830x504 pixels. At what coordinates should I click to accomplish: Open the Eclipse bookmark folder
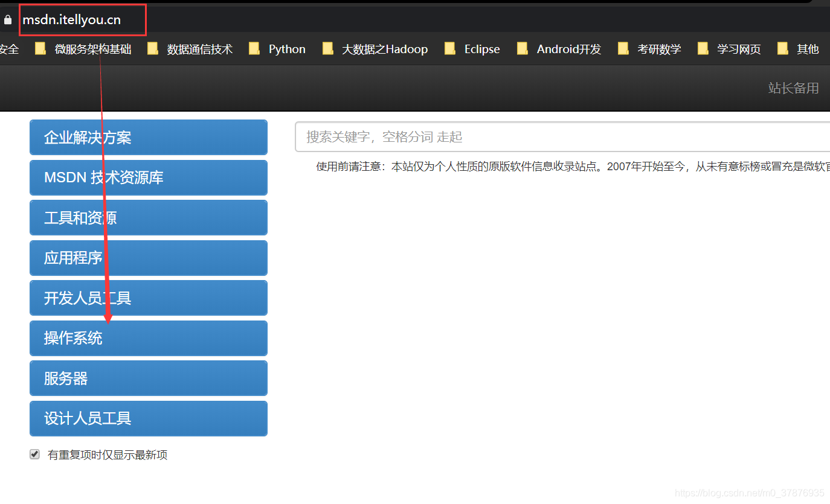pos(472,49)
